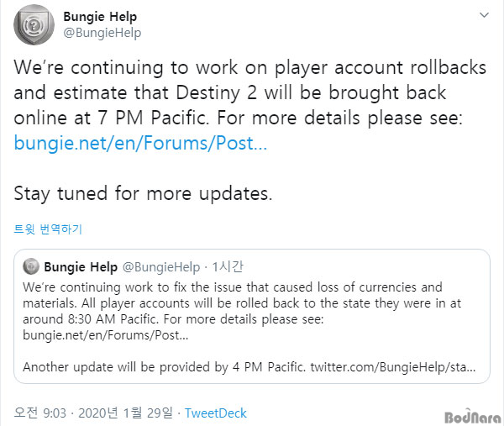
Task: Open the twitter.com/BungieHelp/sta... link
Action: pos(394,367)
